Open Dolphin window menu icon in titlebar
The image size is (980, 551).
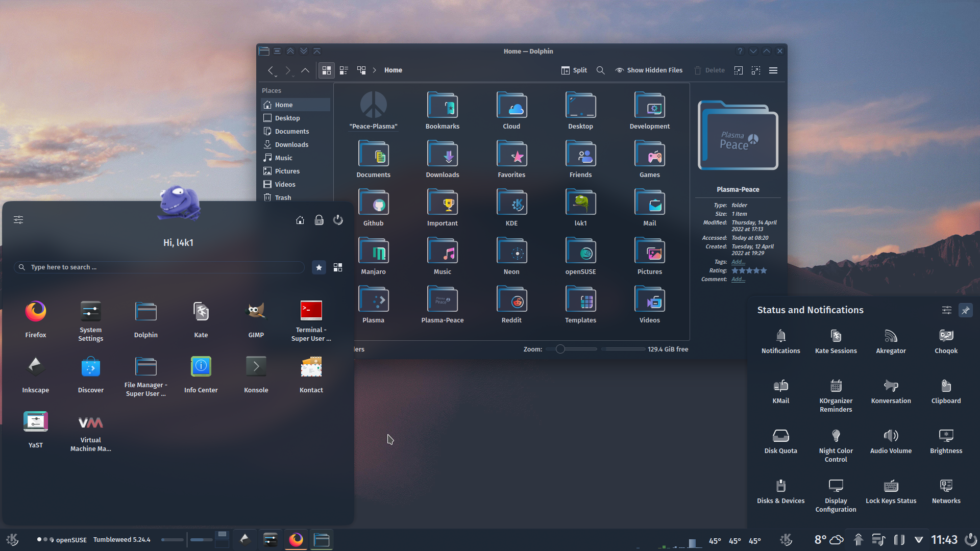pyautogui.click(x=263, y=51)
